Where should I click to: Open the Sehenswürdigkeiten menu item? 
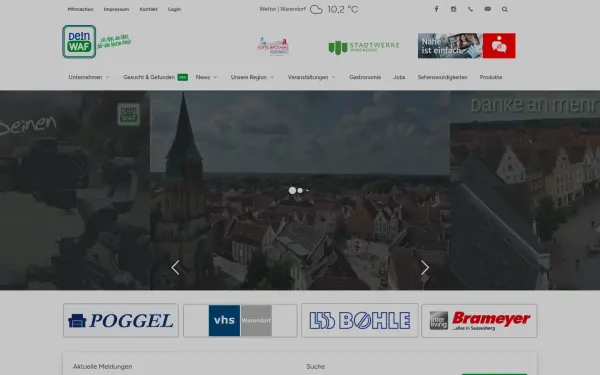click(442, 77)
